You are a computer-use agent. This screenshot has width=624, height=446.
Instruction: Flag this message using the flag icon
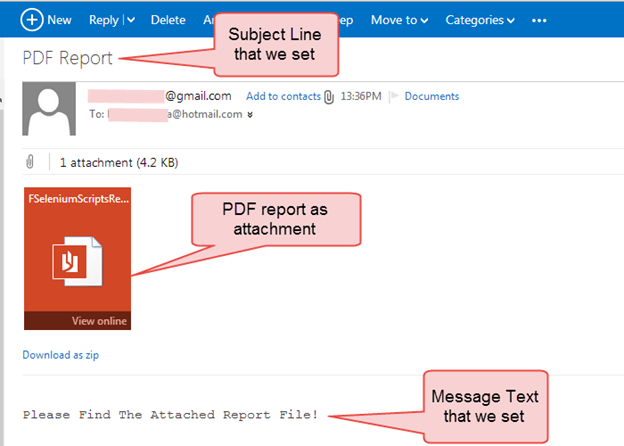[393, 97]
